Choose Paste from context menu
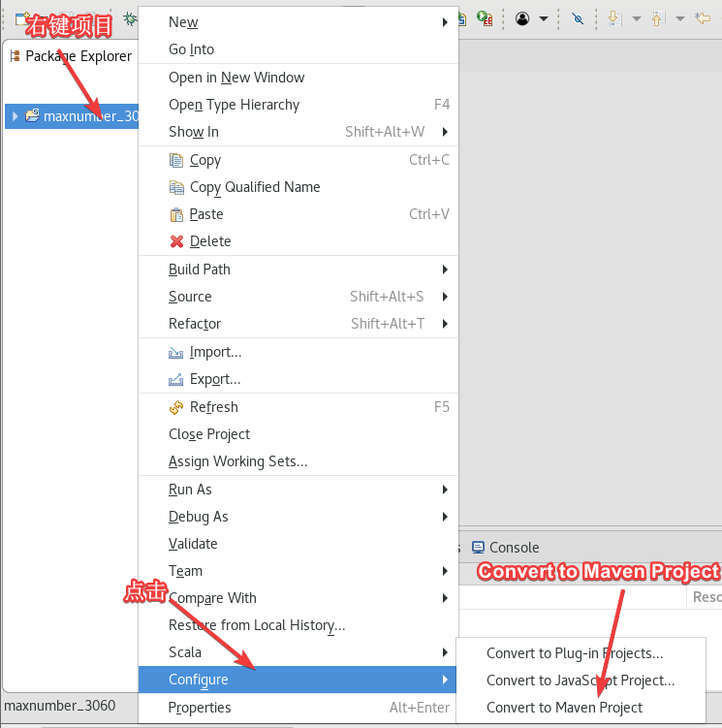The width and height of the screenshot is (722, 728). (x=298, y=214)
